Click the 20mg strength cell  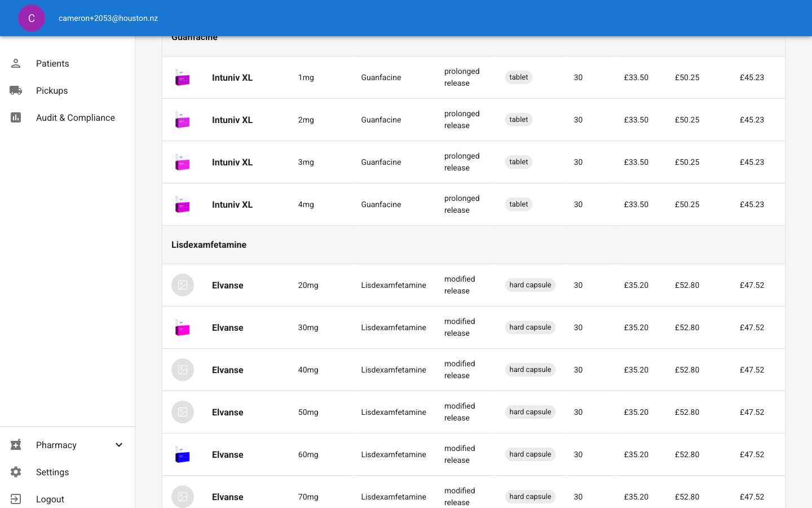point(308,285)
